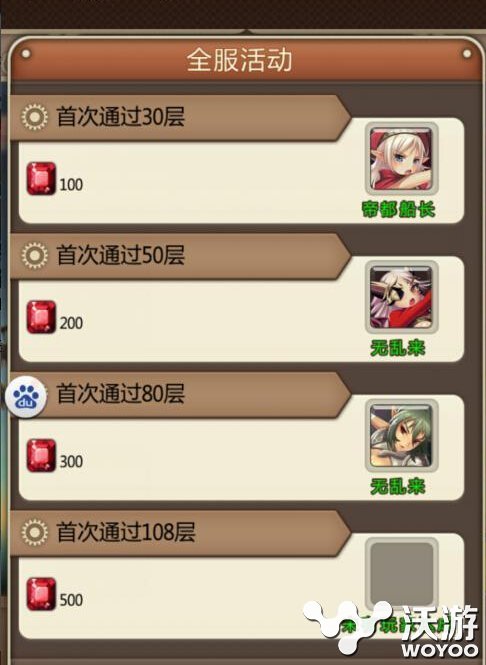Select the 首次通过50层 banner
The height and width of the screenshot is (665, 486).
pyautogui.click(x=180, y=256)
